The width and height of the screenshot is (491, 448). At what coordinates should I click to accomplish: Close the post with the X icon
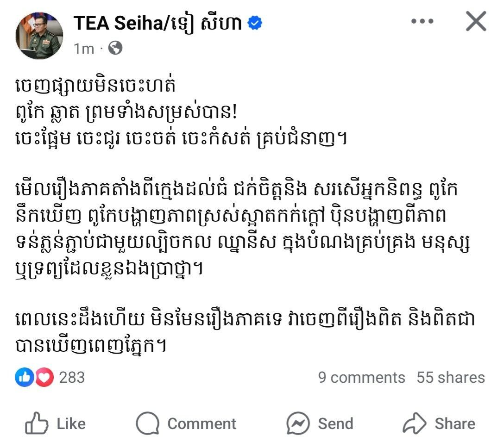tap(476, 21)
